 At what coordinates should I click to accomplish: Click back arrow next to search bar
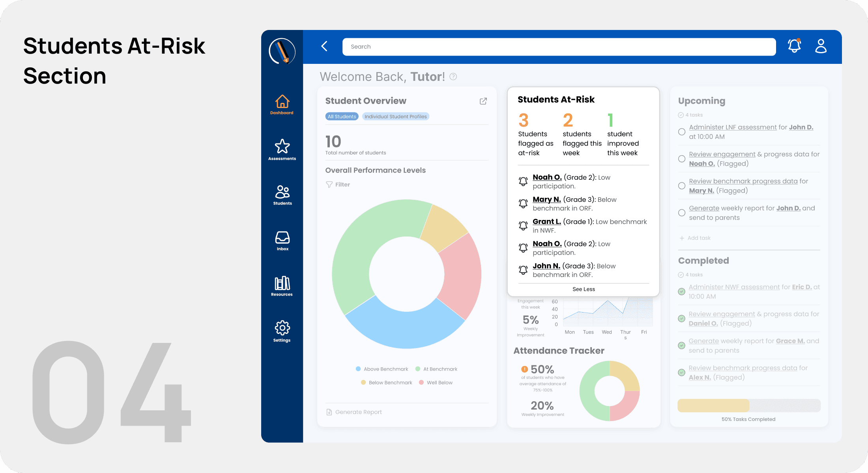324,46
